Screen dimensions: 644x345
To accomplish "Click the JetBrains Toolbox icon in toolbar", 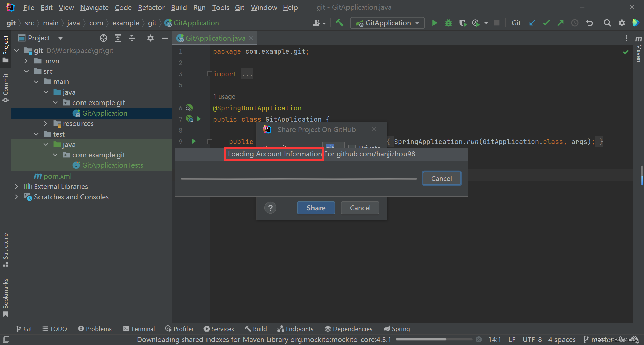I will click(636, 23).
